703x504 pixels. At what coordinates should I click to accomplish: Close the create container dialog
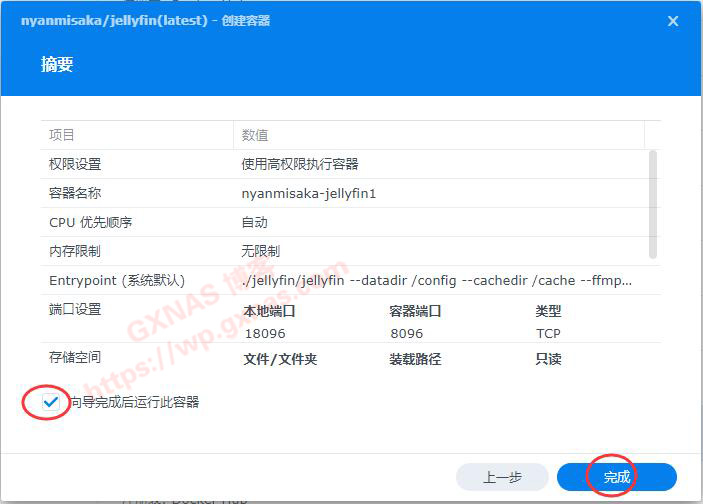click(673, 21)
